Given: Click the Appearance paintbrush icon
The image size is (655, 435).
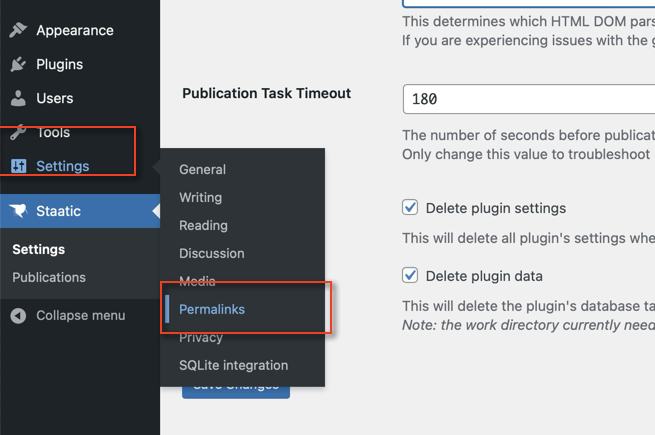Looking at the screenshot, I should tap(18, 30).
